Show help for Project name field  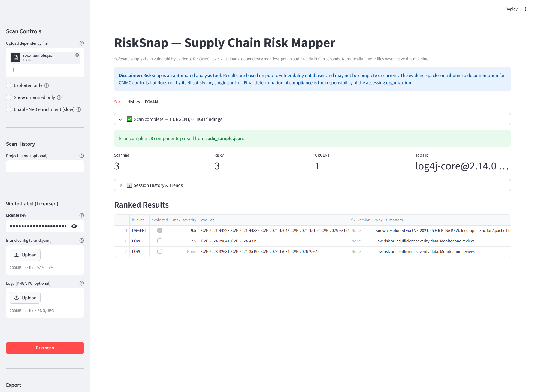click(82, 156)
